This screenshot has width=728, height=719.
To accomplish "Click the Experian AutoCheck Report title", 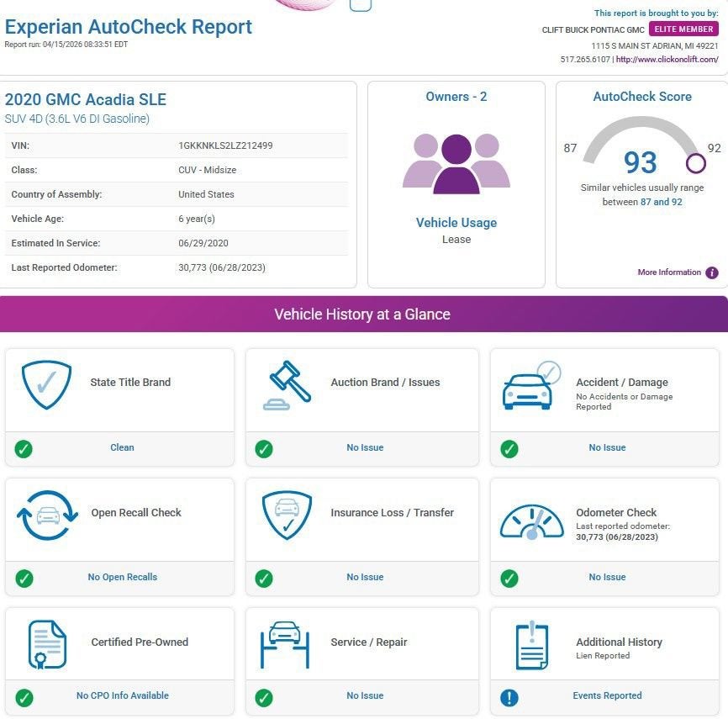I will coord(128,27).
